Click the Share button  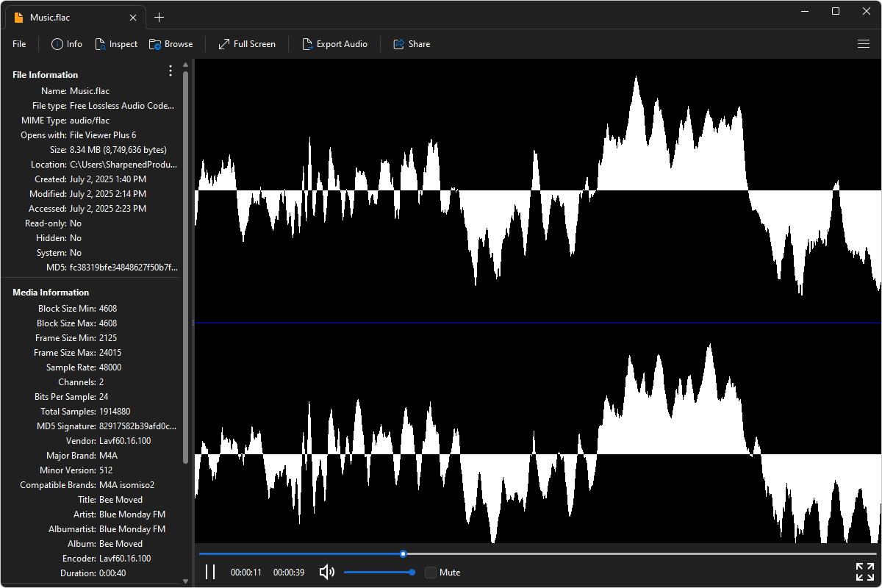412,44
